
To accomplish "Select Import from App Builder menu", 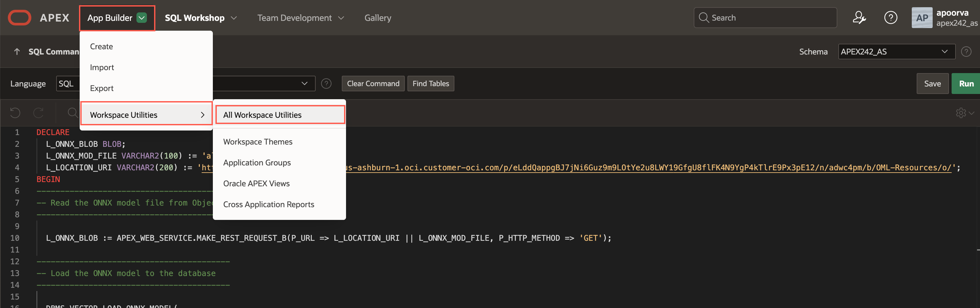I will tap(146, 67).
